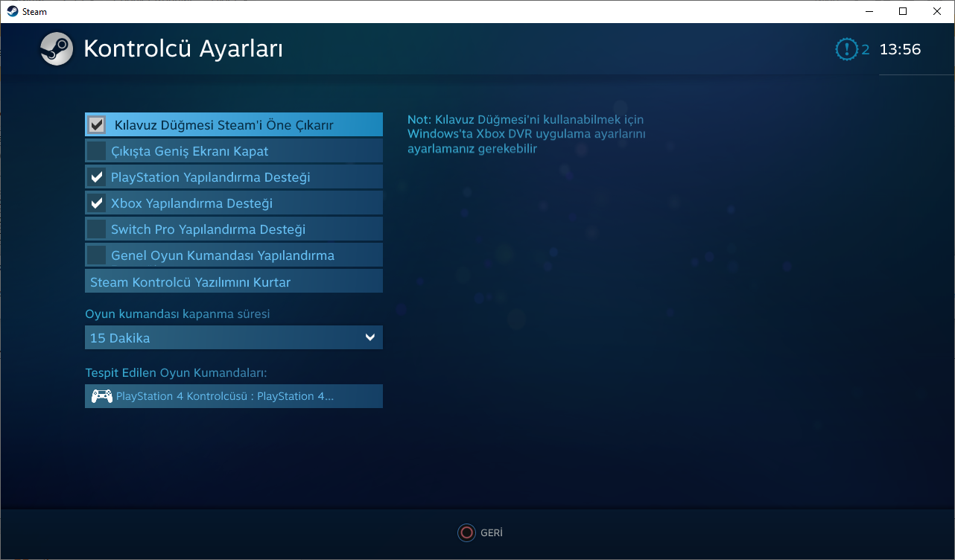
Task: Click the Oyun kumandası kapanma süresi label
Action: (x=177, y=314)
